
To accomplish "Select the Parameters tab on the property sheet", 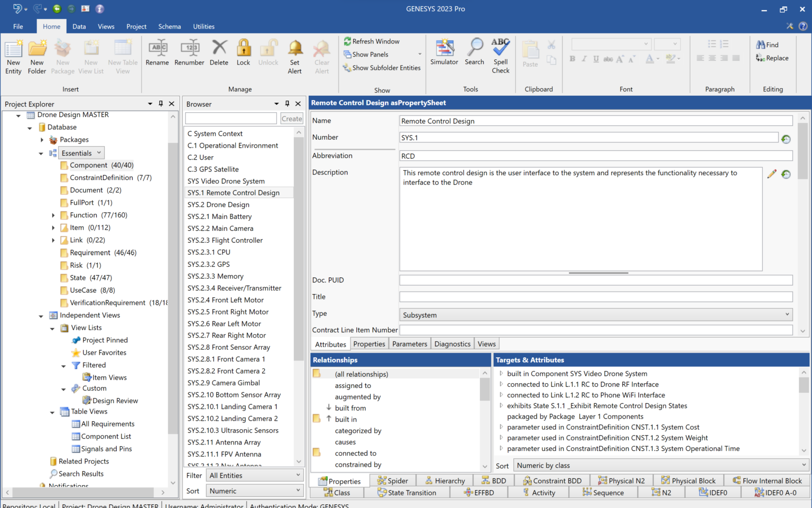I will (409, 343).
